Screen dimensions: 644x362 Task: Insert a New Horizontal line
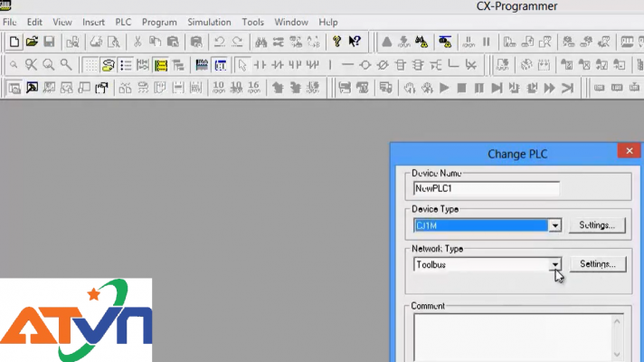(x=347, y=65)
